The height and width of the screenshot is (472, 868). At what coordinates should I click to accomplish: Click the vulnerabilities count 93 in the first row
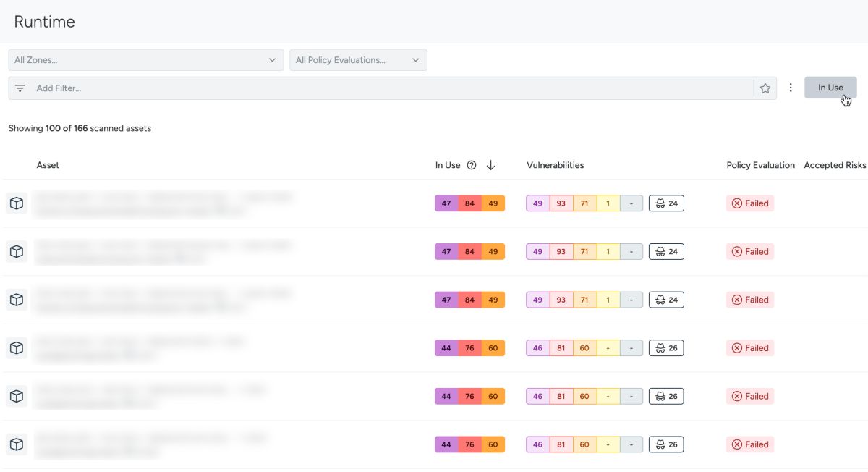pos(561,203)
